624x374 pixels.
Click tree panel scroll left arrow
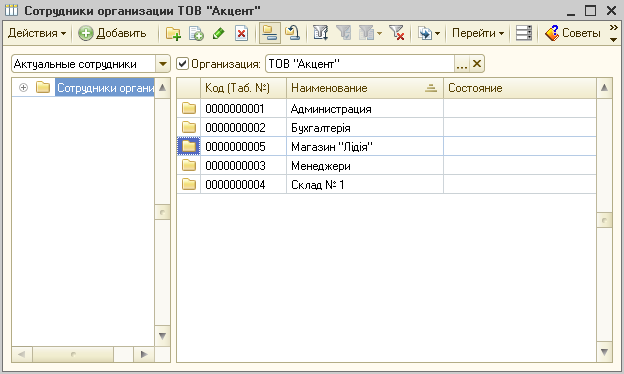pos(21,354)
